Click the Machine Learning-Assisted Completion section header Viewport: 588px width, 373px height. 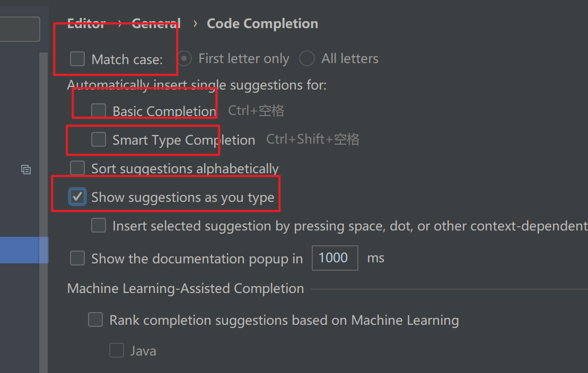pyautogui.click(x=185, y=288)
